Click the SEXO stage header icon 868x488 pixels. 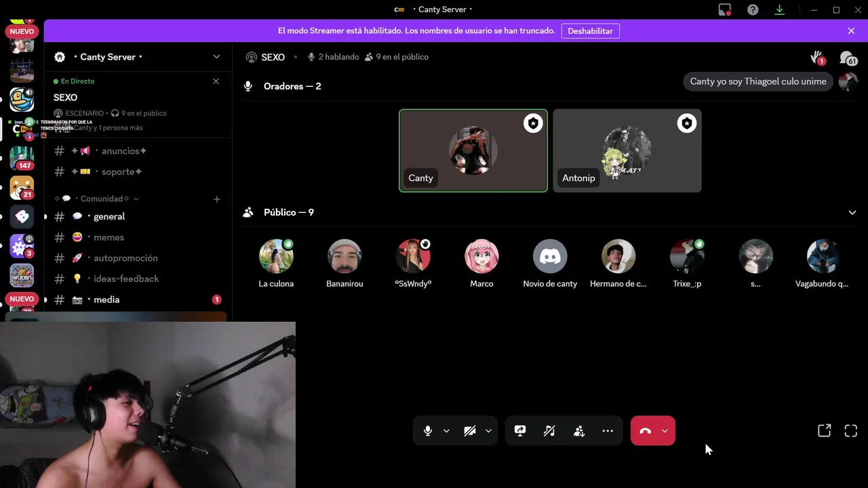(252, 57)
